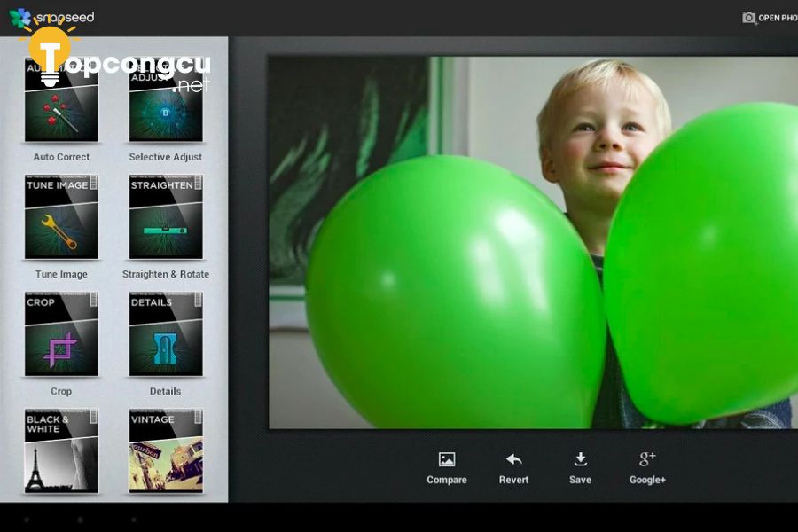Revert changes with the arrow icon
Viewport: 798px width, 532px height.
(x=514, y=459)
